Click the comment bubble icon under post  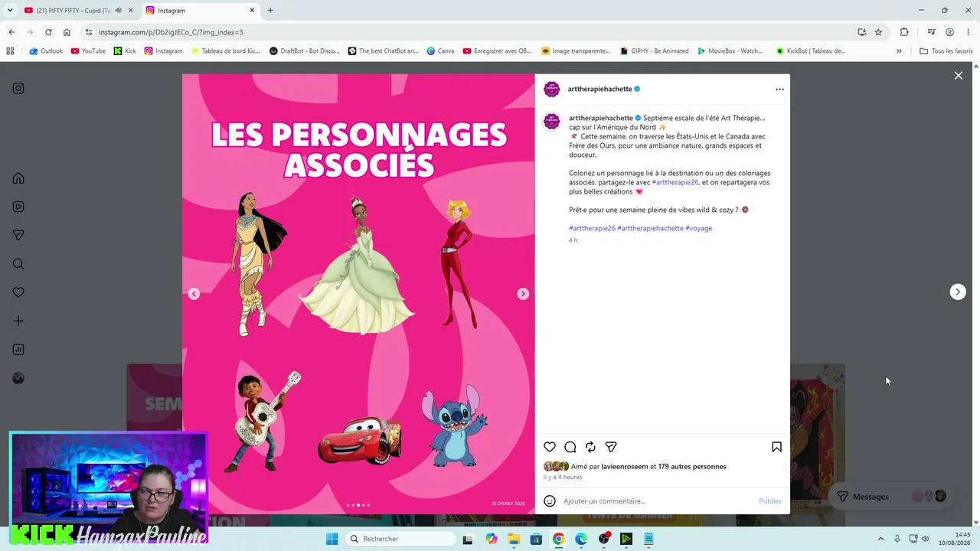click(570, 447)
